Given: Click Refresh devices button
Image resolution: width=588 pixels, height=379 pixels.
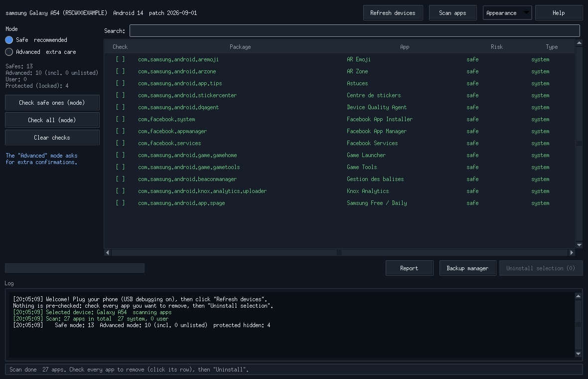Looking at the screenshot, I should (393, 13).
